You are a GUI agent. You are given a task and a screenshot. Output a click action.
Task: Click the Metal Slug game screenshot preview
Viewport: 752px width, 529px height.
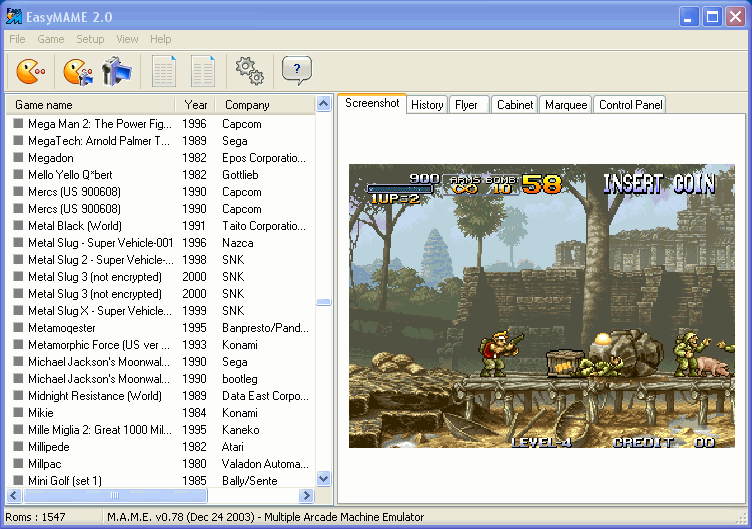(541, 306)
